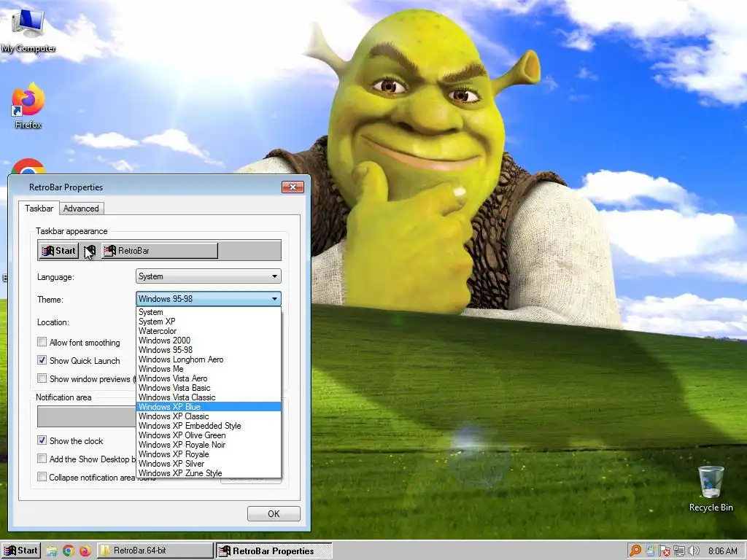The height and width of the screenshot is (560, 747).
Task: Click the taskbar Start button
Action: click(21, 551)
